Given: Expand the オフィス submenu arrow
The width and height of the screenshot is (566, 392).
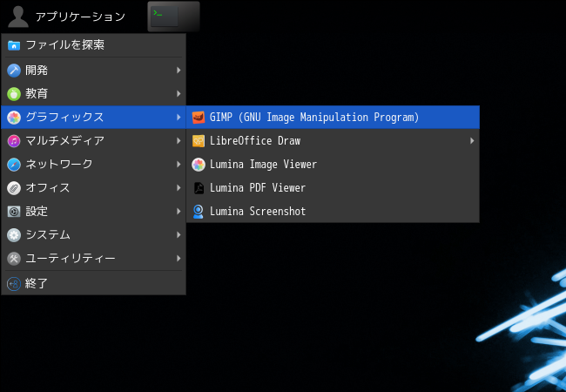Looking at the screenshot, I should pyautogui.click(x=179, y=187).
